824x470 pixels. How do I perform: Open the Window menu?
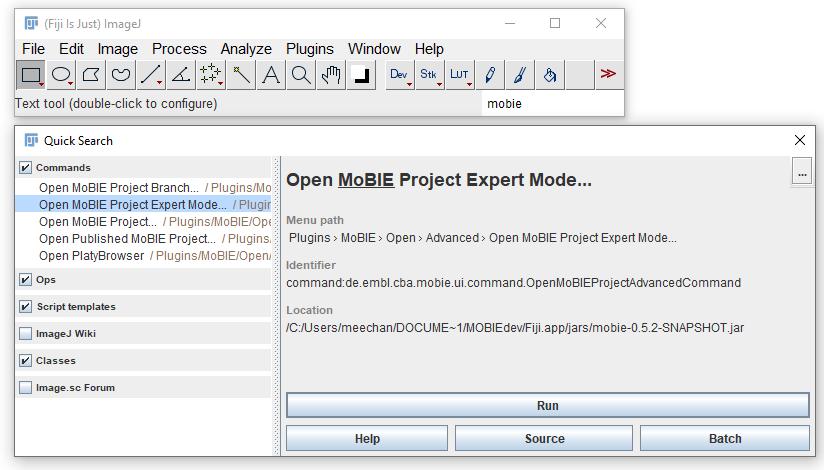(374, 49)
